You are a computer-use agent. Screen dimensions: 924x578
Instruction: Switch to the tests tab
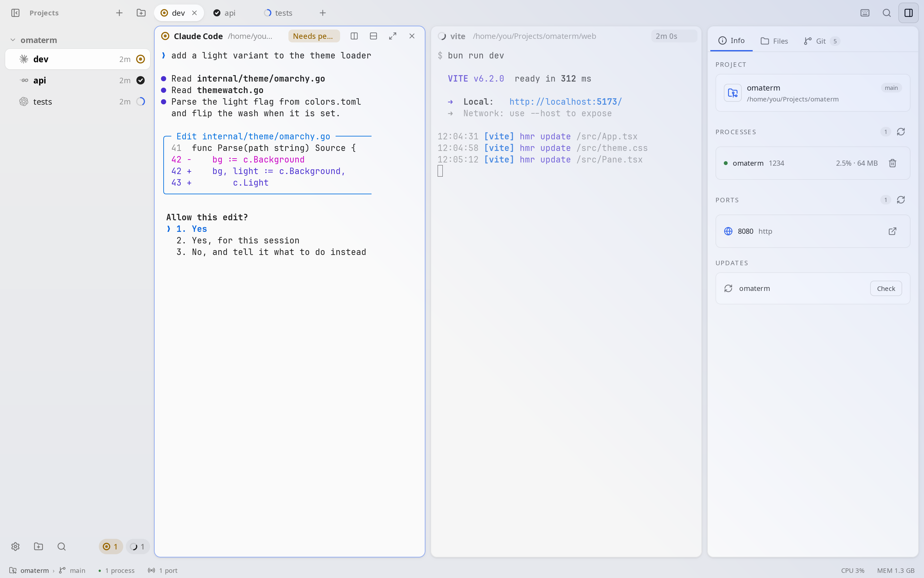(279, 13)
